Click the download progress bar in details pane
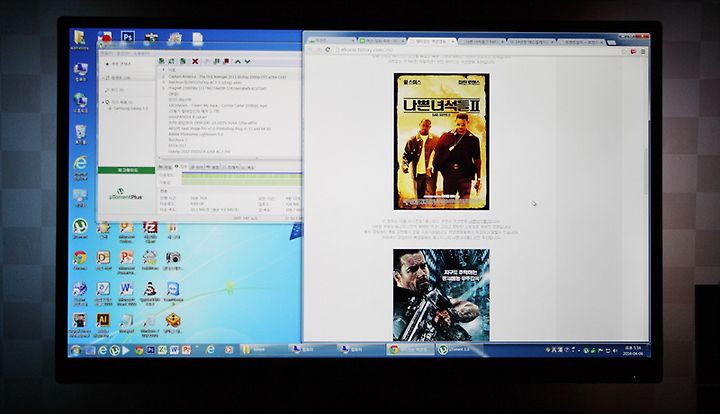This screenshot has width=720, height=414. tap(242, 175)
